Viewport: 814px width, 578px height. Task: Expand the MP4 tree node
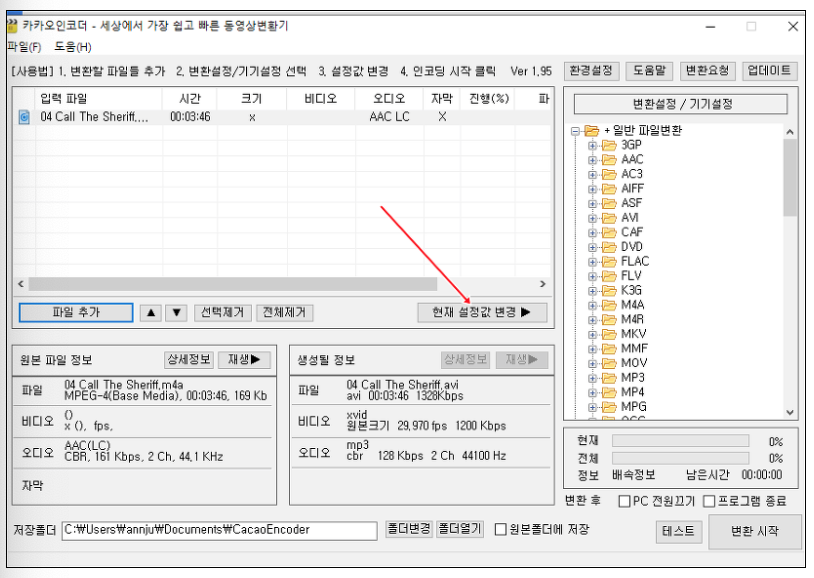[592, 393]
